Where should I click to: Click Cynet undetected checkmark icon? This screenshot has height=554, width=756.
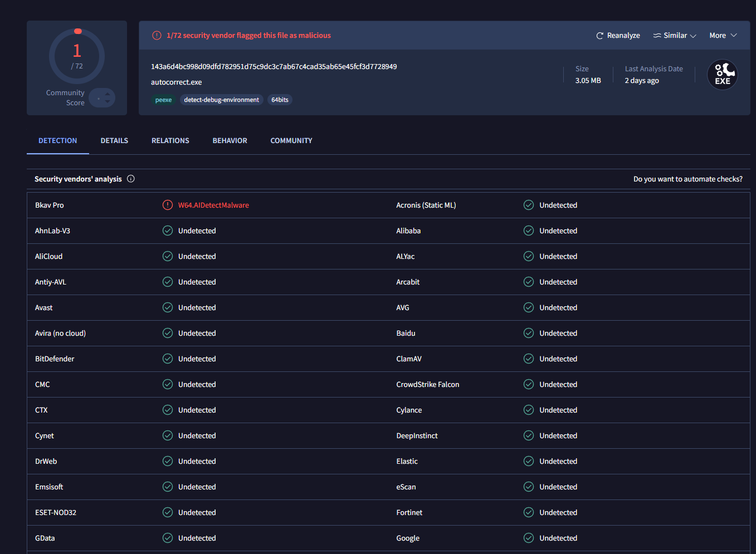[x=168, y=435]
